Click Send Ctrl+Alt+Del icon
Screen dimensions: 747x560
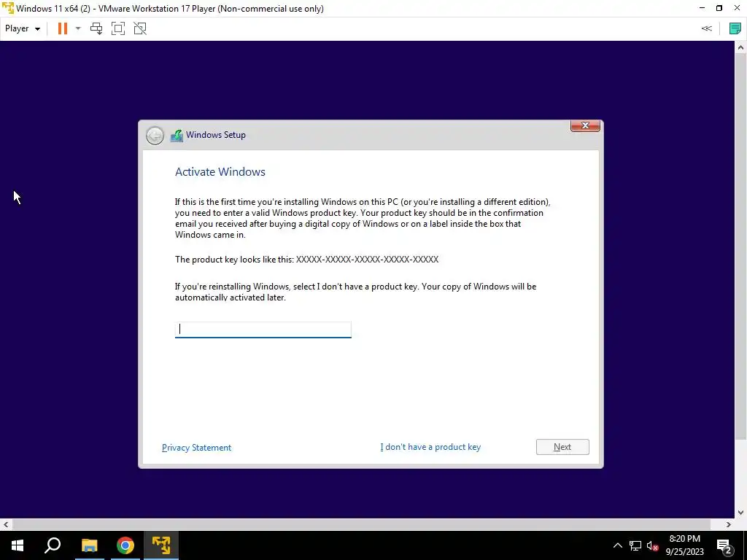[x=96, y=28]
